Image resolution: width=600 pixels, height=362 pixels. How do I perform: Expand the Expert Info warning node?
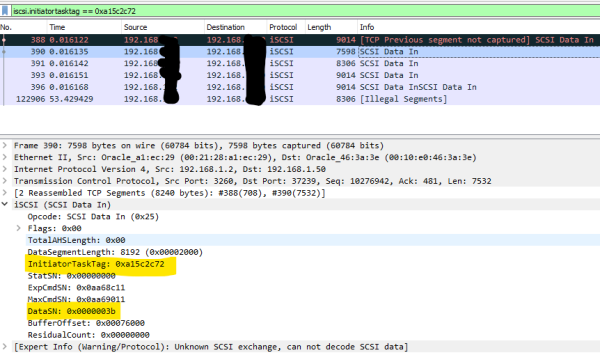click(5, 347)
